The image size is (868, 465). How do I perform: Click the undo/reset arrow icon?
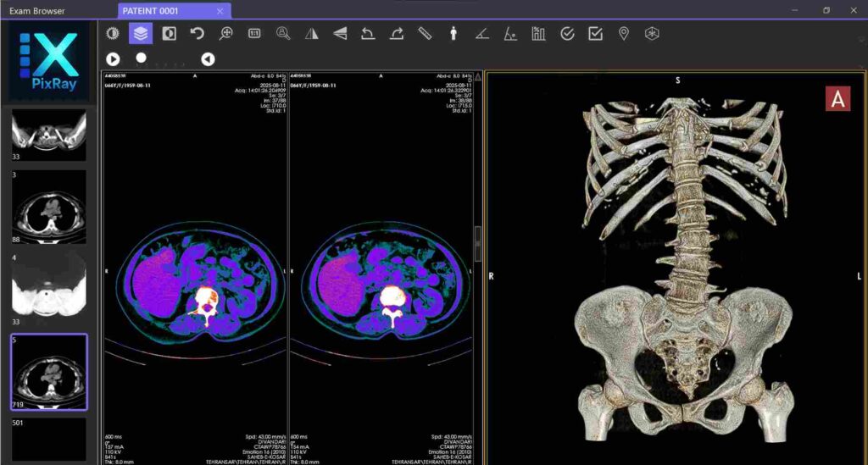click(x=198, y=34)
